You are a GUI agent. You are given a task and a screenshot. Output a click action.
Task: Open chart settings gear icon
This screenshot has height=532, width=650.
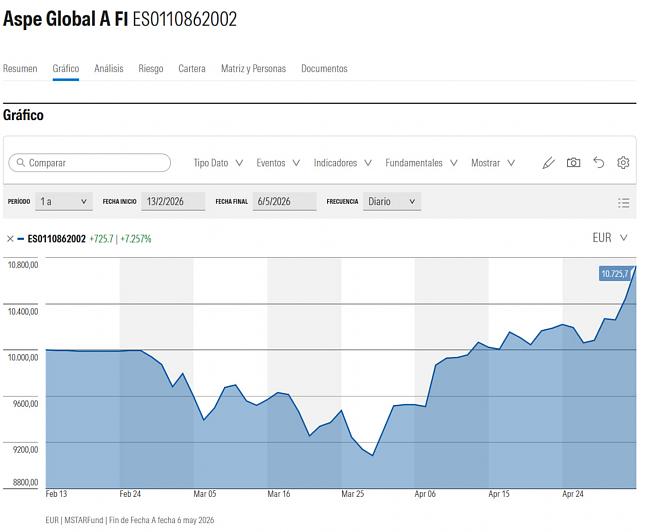623,163
